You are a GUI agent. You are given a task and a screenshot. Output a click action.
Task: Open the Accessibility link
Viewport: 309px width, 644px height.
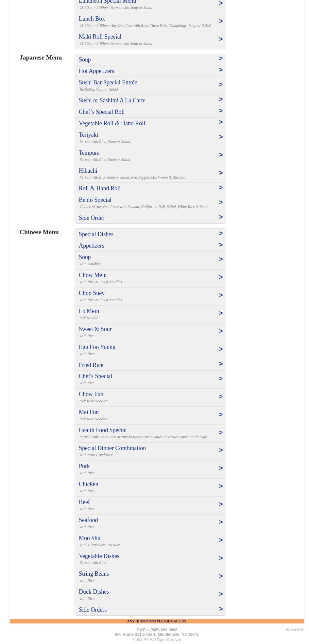295,629
